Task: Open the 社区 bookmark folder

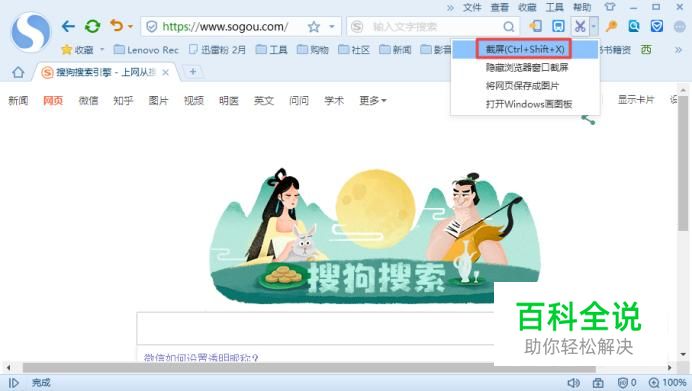Action: 354,49
